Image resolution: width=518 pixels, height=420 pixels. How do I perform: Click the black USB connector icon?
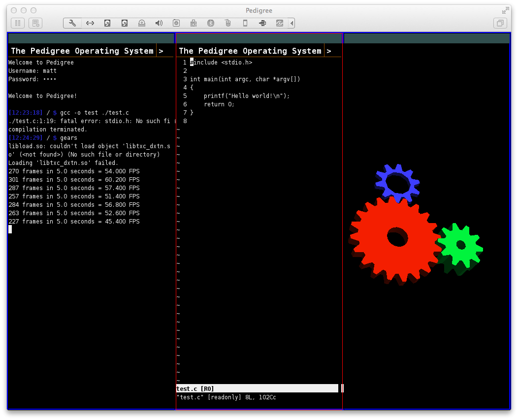click(x=262, y=23)
